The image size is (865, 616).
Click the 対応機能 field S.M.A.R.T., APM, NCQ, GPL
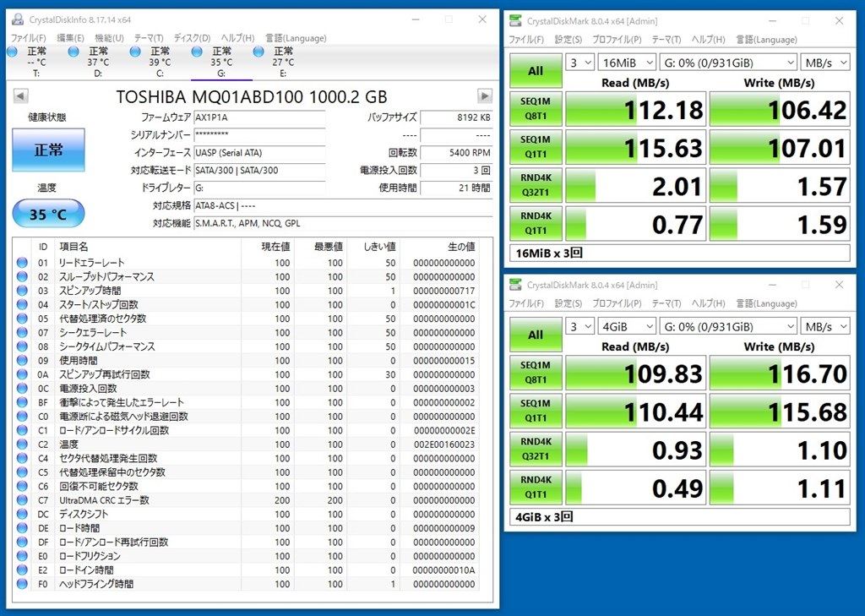click(343, 224)
